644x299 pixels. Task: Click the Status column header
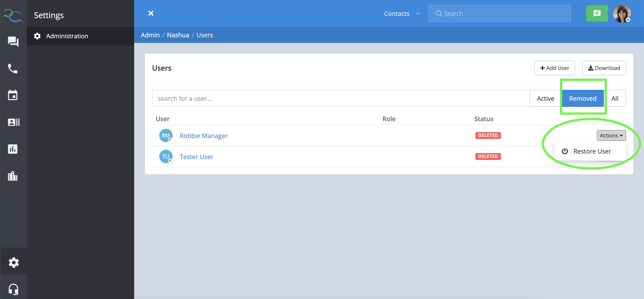[483, 119]
